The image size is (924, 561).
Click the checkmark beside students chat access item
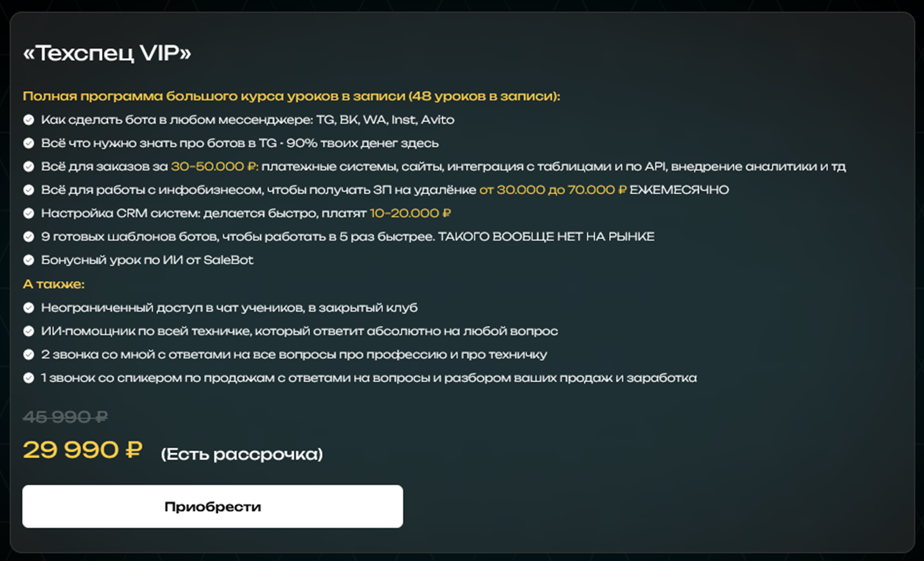click(x=29, y=307)
